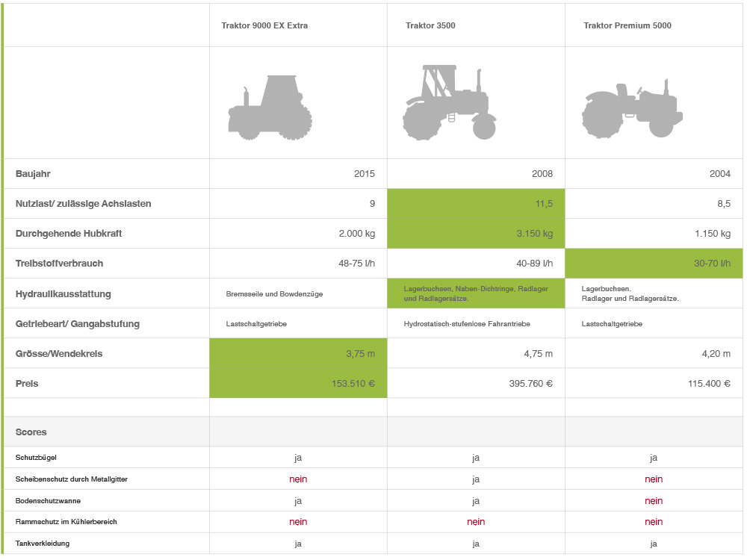Click Scheibenschutz durch Metallgitter row label
Viewport: 747px width, 560px height.
coord(71,479)
